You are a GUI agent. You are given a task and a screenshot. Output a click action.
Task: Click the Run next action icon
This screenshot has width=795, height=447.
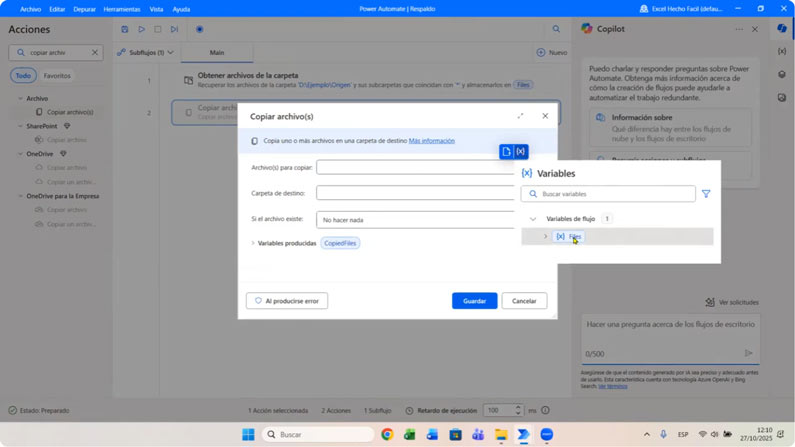(174, 29)
